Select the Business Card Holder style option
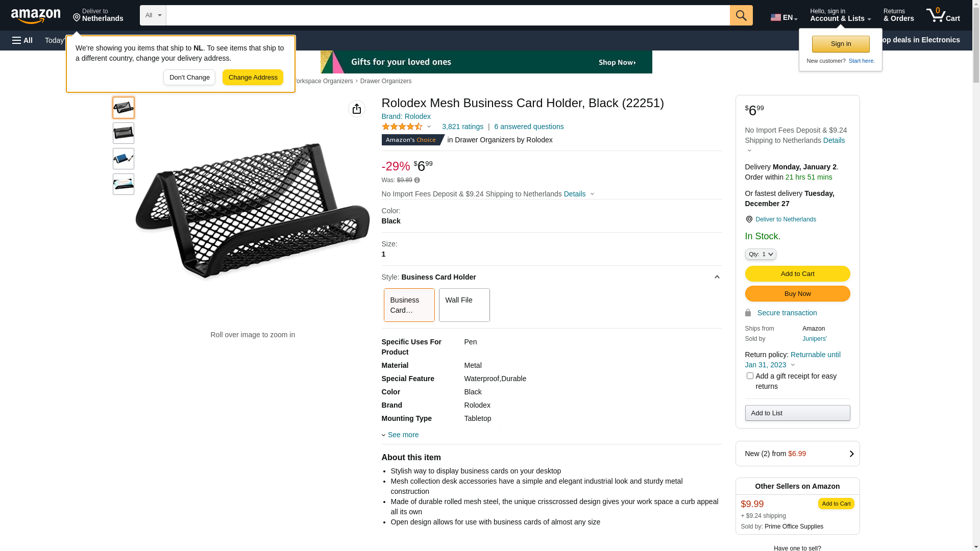Image resolution: width=980 pixels, height=551 pixels. tap(409, 305)
